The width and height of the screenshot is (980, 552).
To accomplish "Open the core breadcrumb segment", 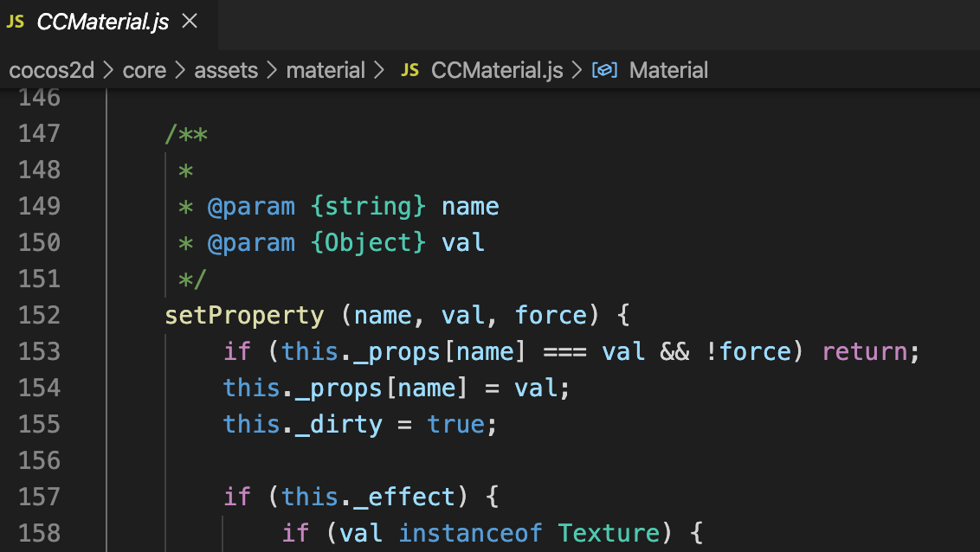I will [145, 70].
